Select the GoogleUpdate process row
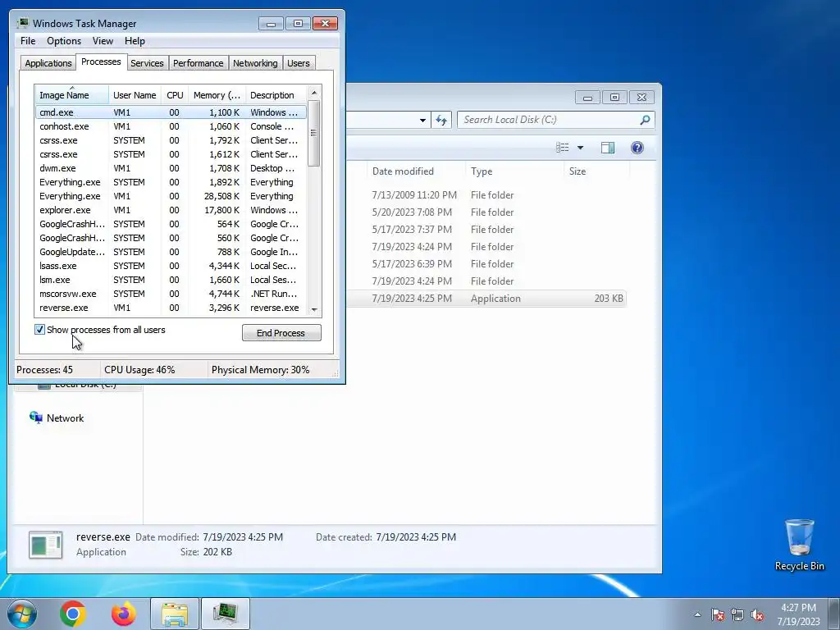This screenshot has width=840, height=630. pyautogui.click(x=171, y=252)
